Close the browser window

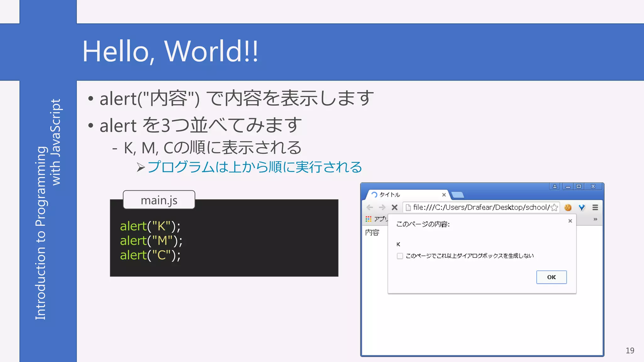(593, 186)
